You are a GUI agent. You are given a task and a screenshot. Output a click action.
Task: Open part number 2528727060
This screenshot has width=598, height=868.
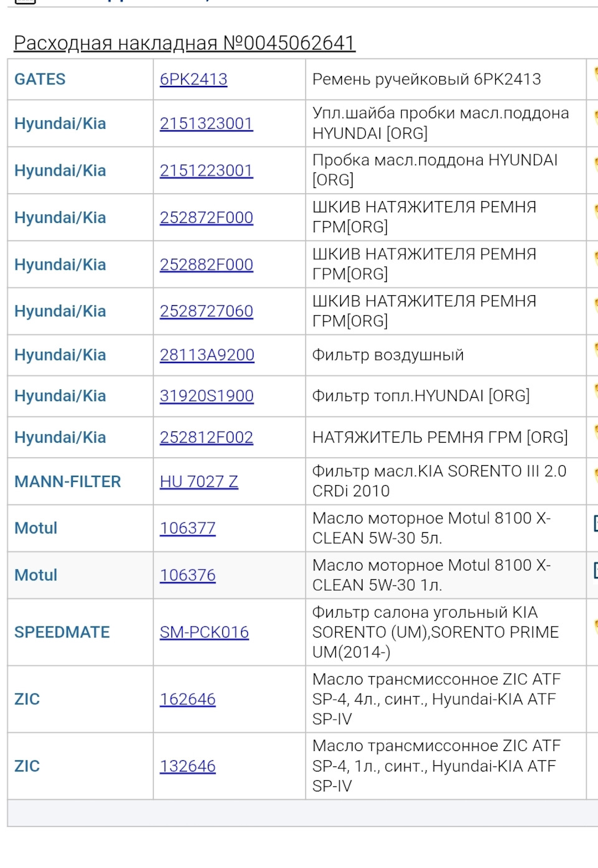pyautogui.click(x=206, y=311)
